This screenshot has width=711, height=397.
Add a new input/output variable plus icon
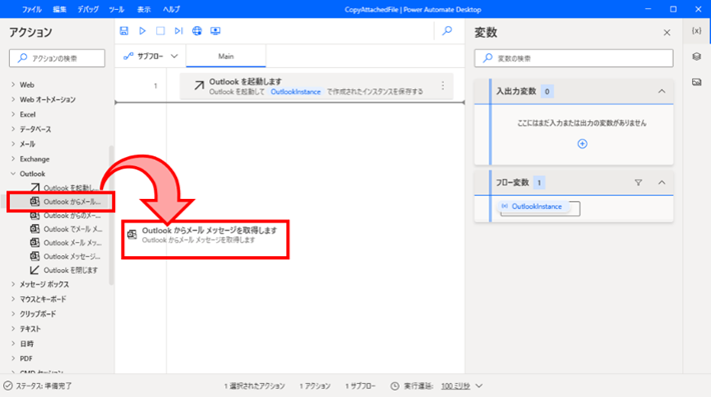pyautogui.click(x=582, y=144)
